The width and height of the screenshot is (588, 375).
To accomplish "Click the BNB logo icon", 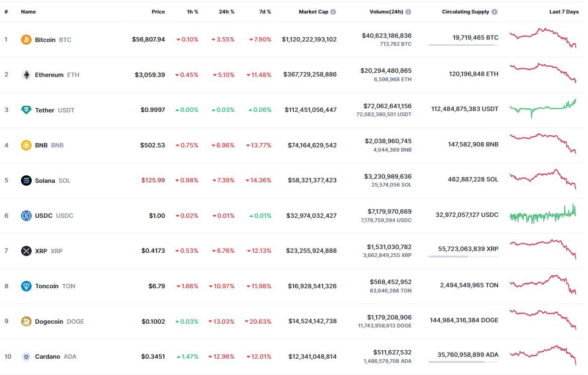I will tap(26, 145).
